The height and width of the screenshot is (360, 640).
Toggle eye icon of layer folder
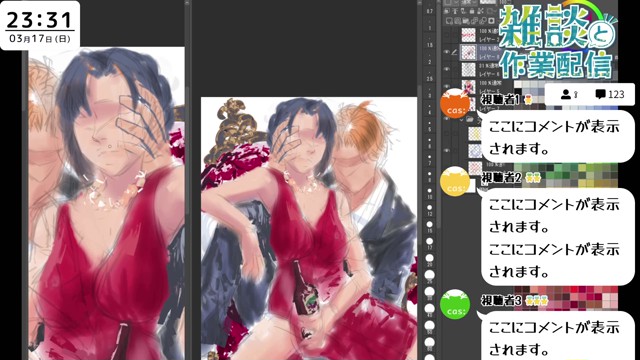click(447, 119)
